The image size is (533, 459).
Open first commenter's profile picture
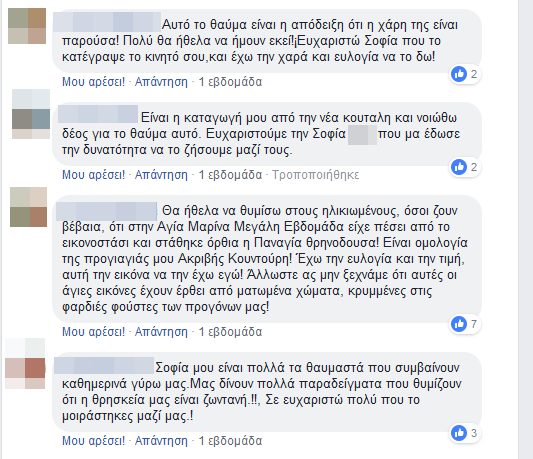click(x=27, y=26)
